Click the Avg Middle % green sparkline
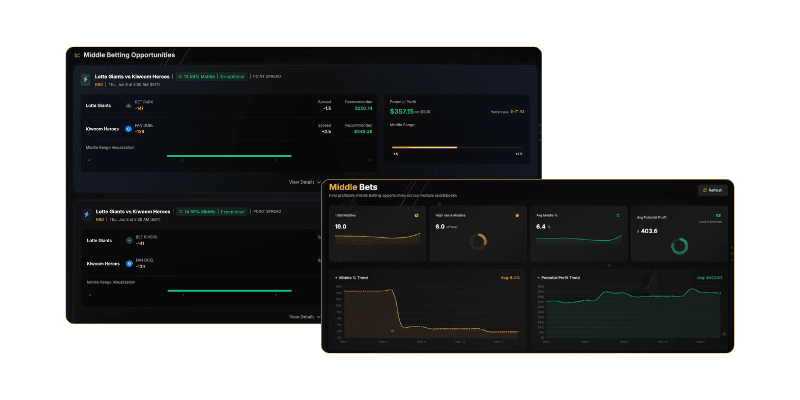 pyautogui.click(x=579, y=239)
